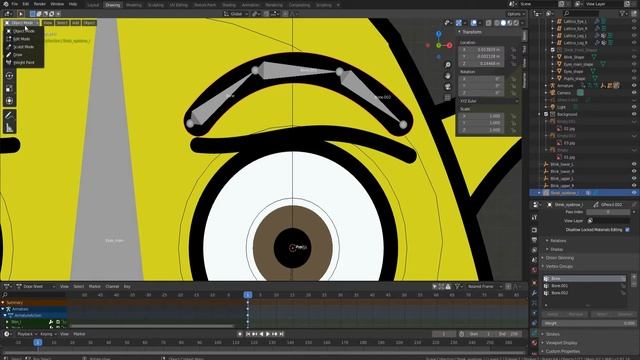Open the XYZ Euler rotation mode dropdown

point(489,101)
